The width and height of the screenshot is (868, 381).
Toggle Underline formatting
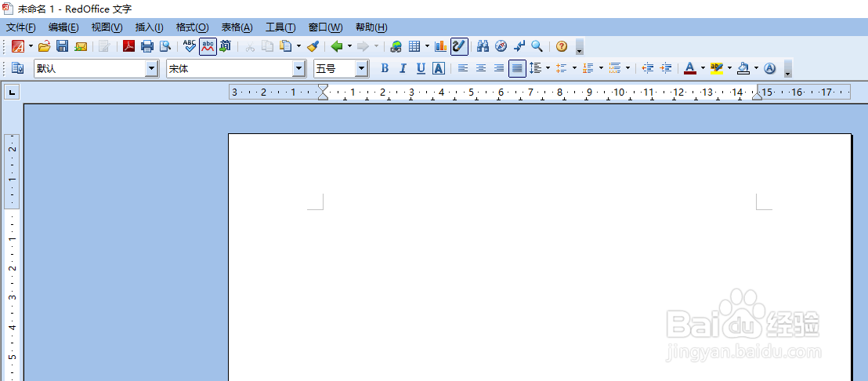tap(421, 68)
